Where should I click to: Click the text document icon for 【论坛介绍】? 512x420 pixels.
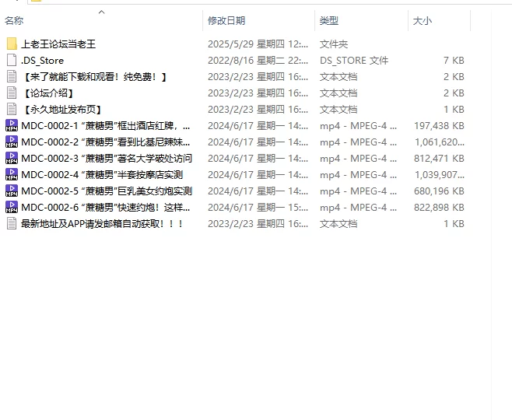(x=12, y=93)
